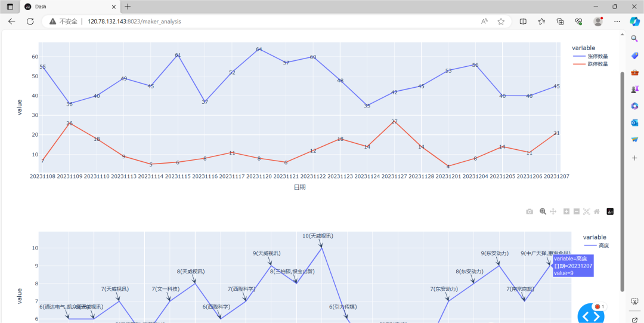Click the scrollbar up arrow
This screenshot has width=644, height=323.
pyautogui.click(x=622, y=36)
